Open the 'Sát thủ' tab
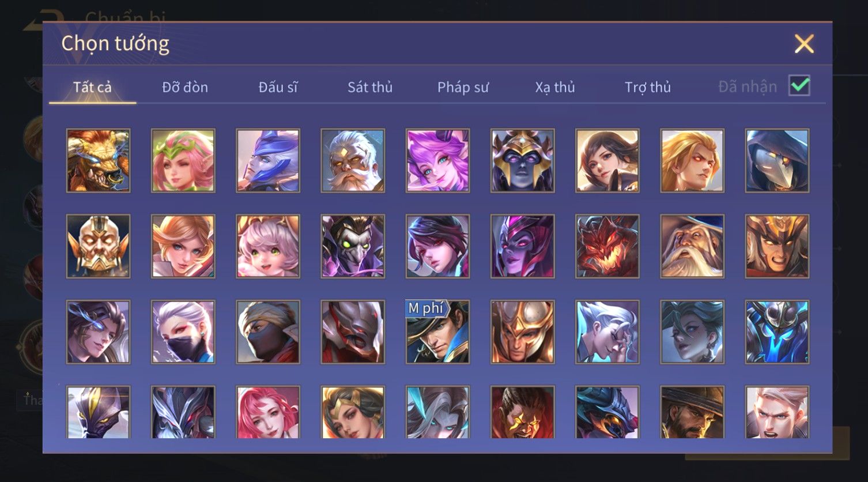 [x=370, y=87]
